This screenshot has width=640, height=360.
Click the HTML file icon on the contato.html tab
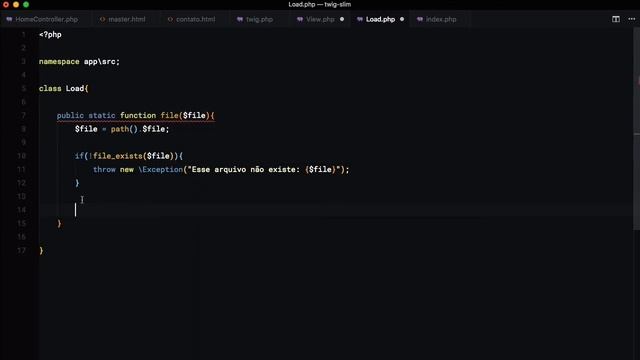170,19
